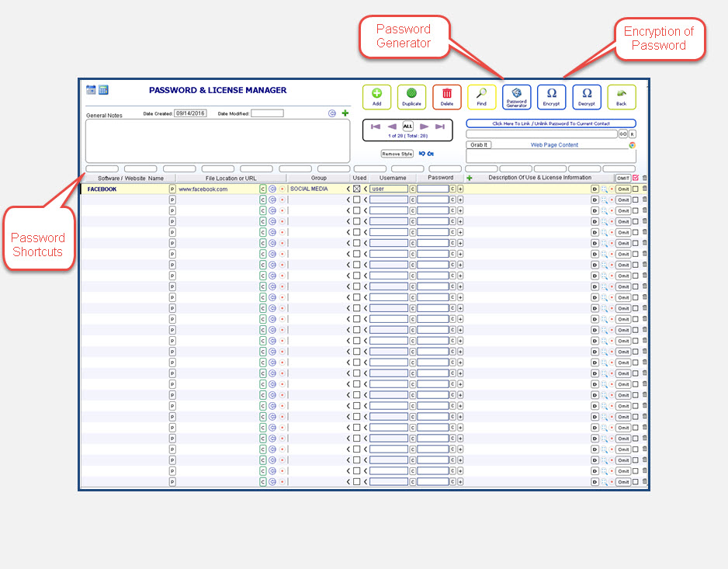728x569 pixels.
Task: Click the Remove Style button
Action: pyautogui.click(x=397, y=154)
